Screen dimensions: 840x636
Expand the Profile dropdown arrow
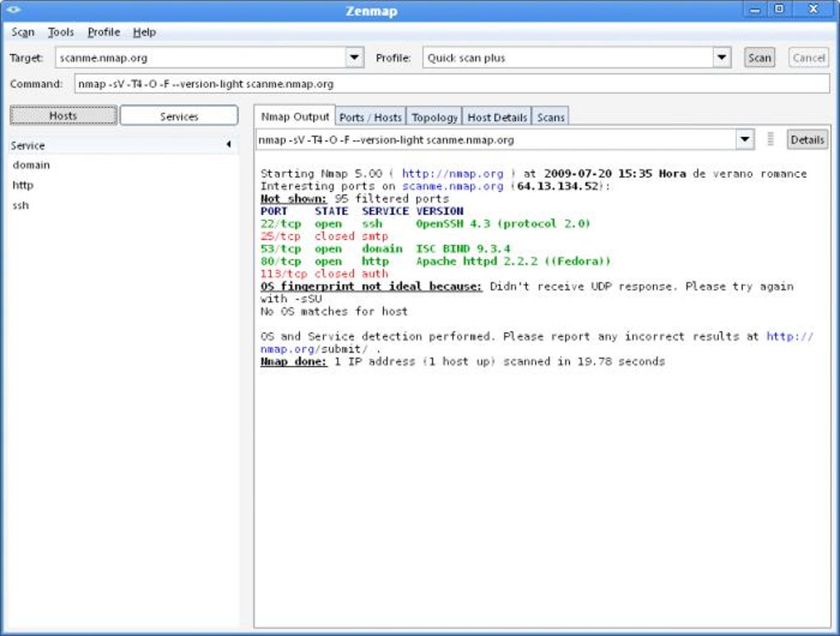[721, 58]
